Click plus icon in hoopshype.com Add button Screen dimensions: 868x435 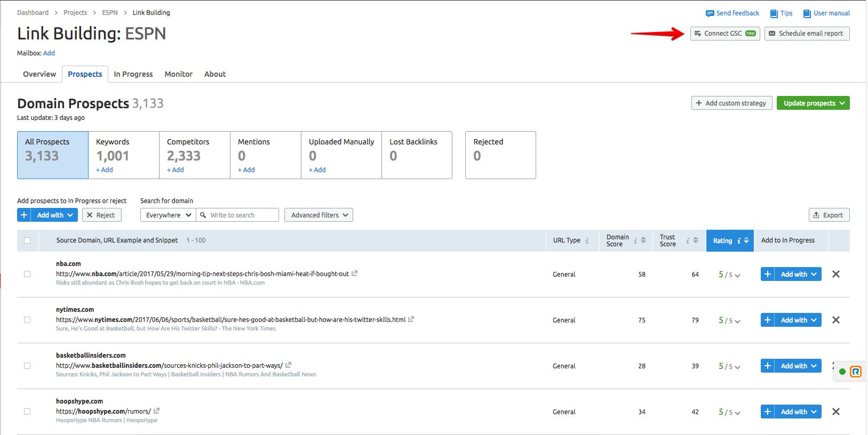(x=768, y=412)
